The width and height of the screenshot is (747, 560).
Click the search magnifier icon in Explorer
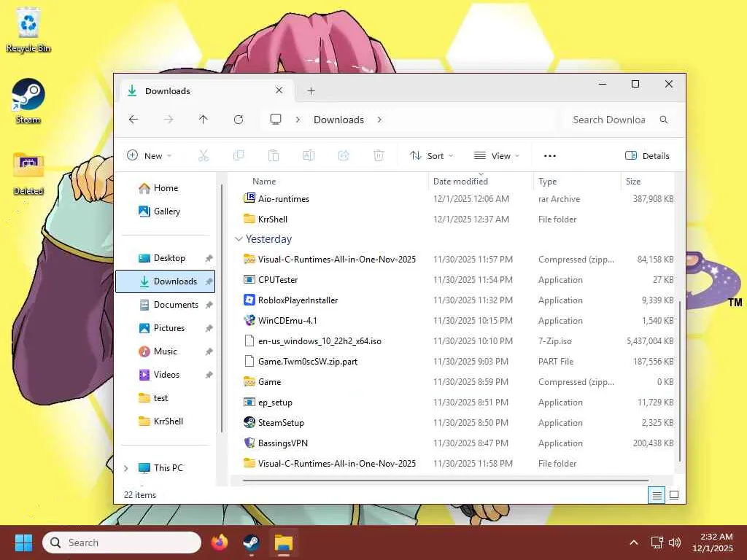pyautogui.click(x=664, y=120)
